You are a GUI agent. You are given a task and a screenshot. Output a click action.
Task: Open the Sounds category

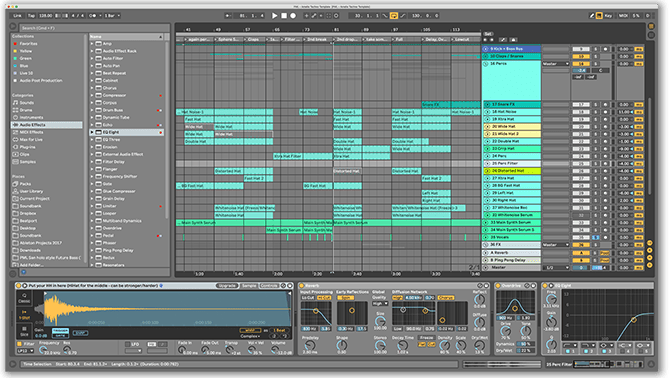point(27,102)
